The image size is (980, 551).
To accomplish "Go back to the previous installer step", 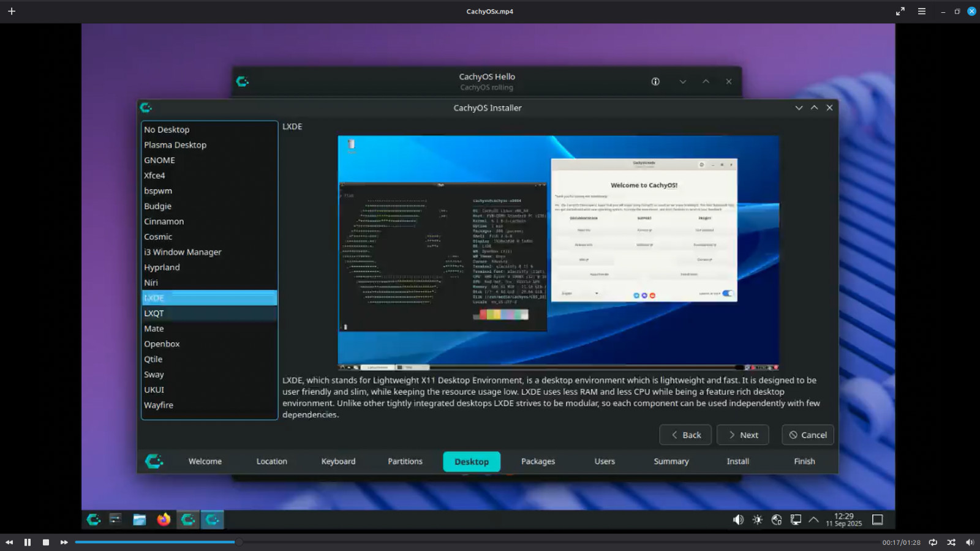I will [x=685, y=435].
